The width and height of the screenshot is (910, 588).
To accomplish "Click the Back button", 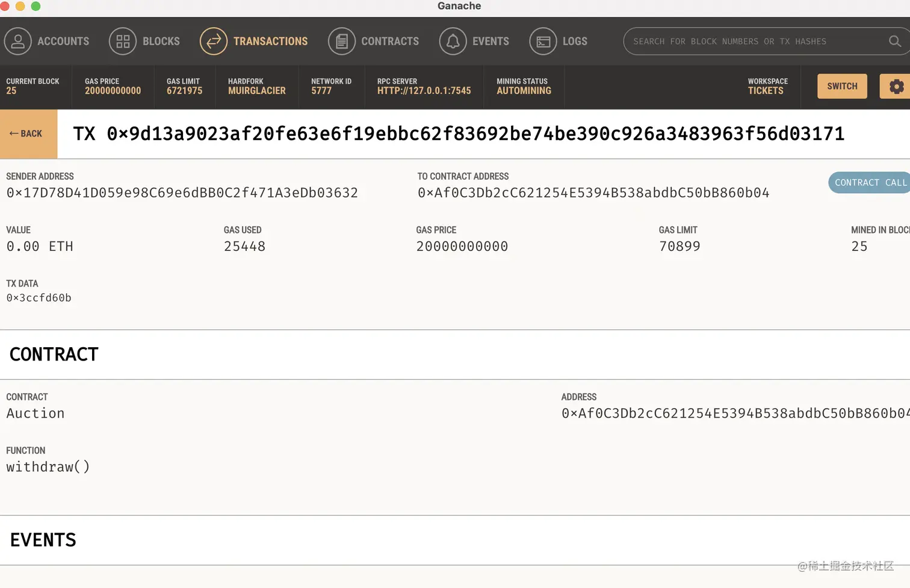I will (x=28, y=134).
